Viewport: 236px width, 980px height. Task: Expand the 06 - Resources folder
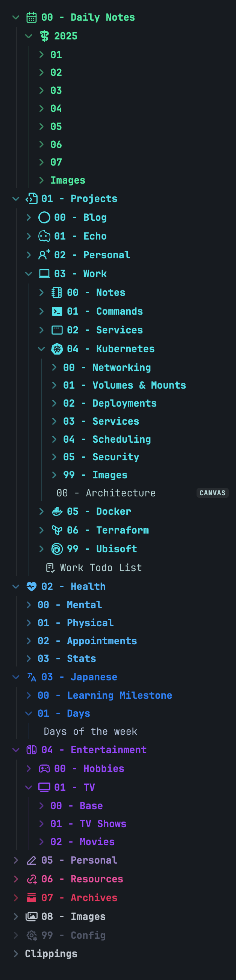16,879
